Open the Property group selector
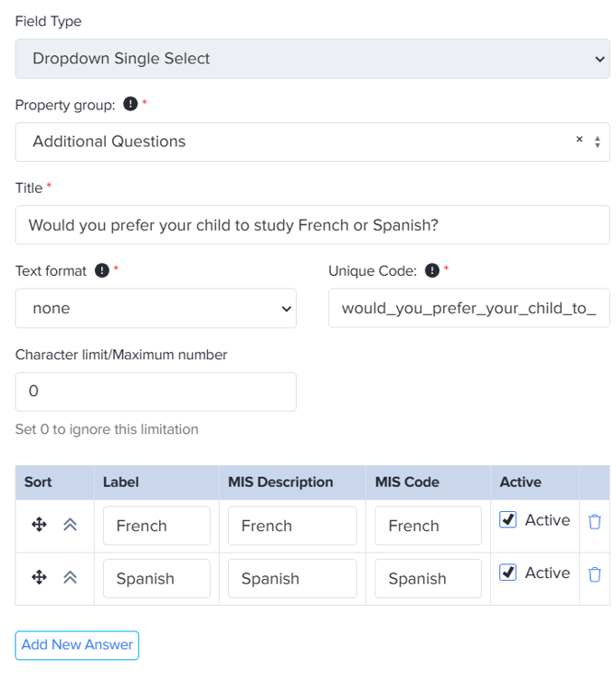This screenshot has height=682, width=616. 294,142
